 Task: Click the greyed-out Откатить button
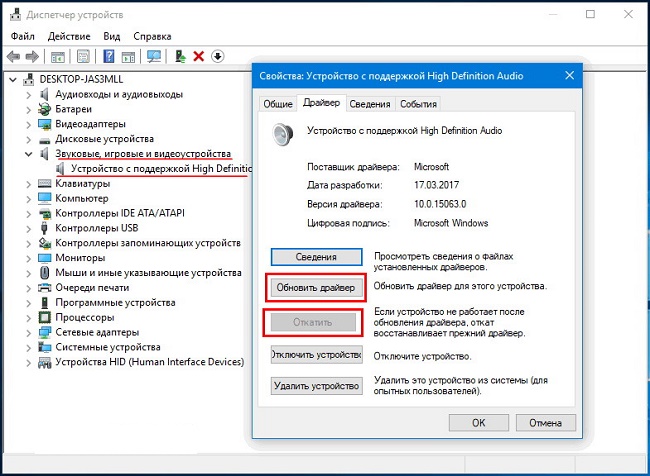pyautogui.click(x=313, y=322)
